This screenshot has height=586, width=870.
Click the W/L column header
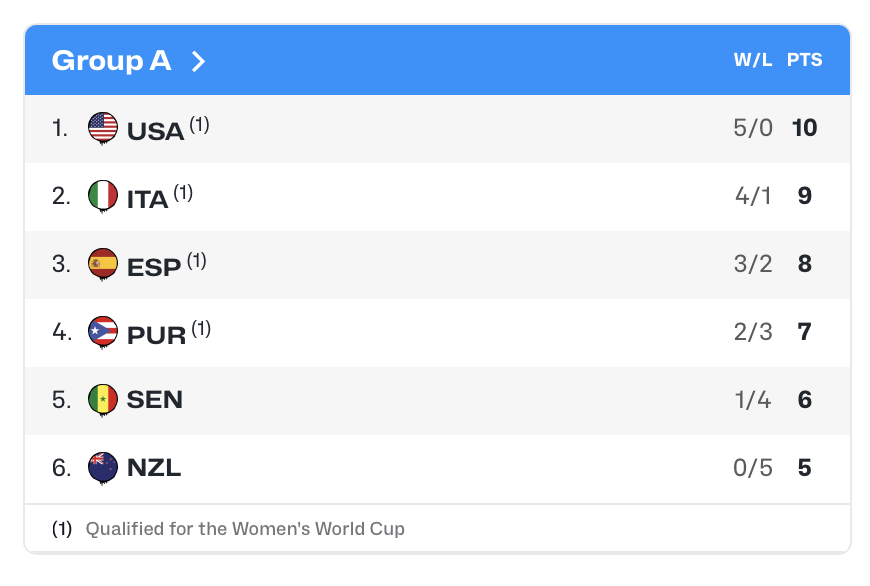tap(753, 60)
